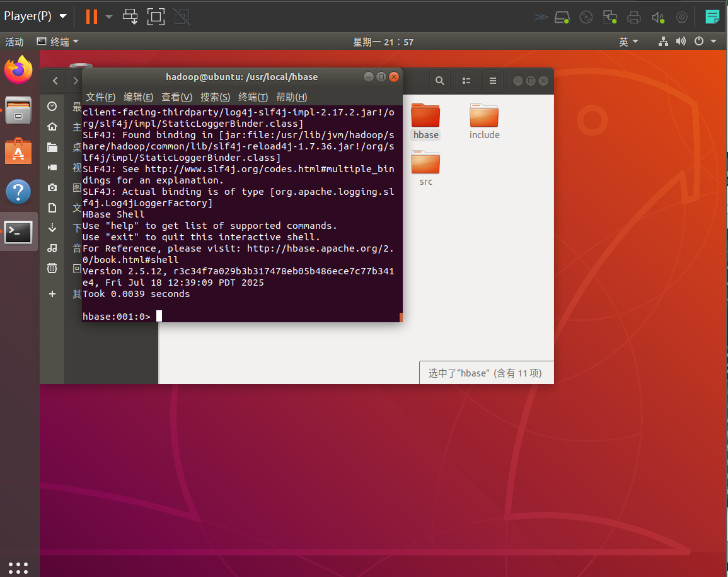This screenshot has width=728, height=577.
Task: Switch Files view to list mode
Action: (466, 81)
